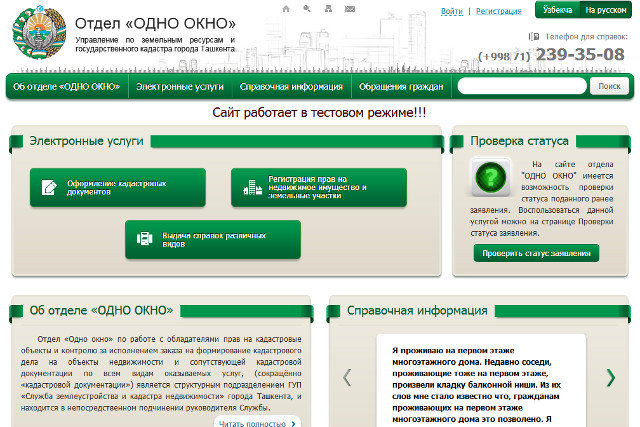Click into the site search field

[520, 87]
